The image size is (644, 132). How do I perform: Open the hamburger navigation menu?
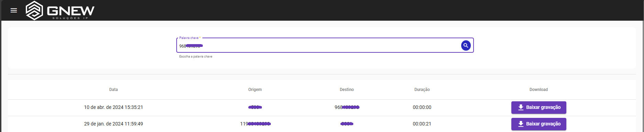coord(14,10)
